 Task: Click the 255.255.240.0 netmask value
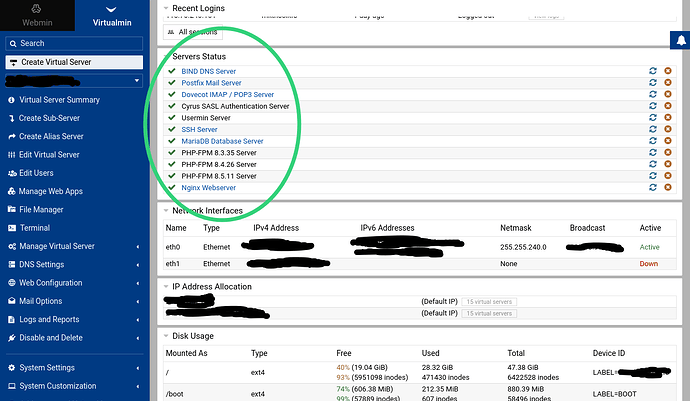(x=523, y=247)
